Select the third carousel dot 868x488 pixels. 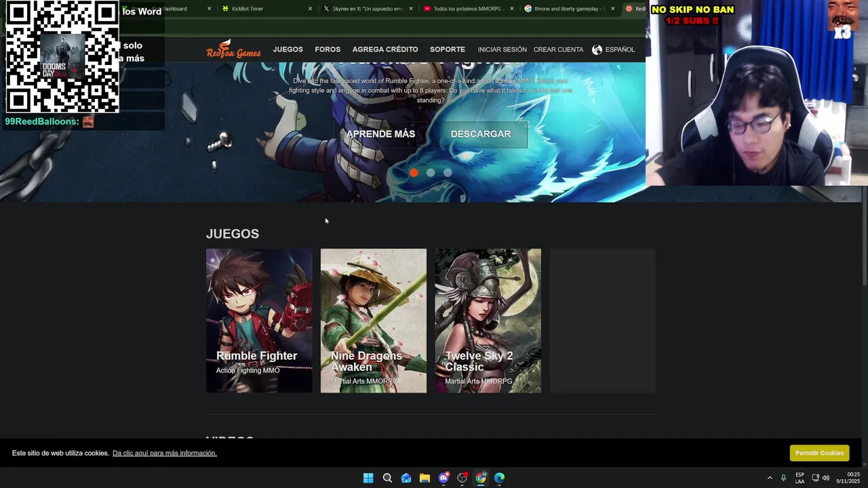coord(448,173)
